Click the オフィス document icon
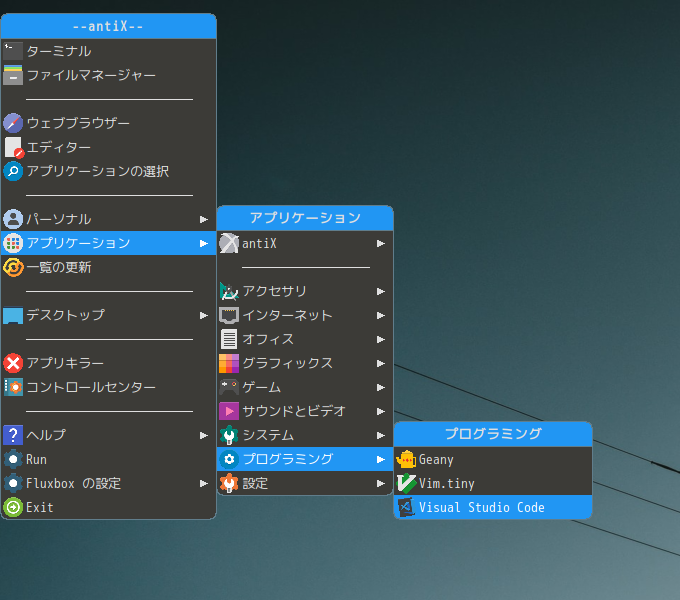The height and width of the screenshot is (600, 680). (x=229, y=339)
